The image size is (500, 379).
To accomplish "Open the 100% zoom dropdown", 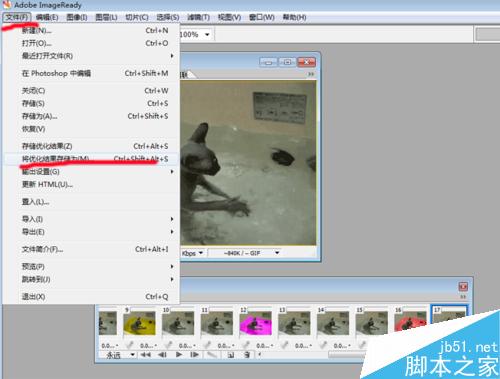I will pos(207,34).
